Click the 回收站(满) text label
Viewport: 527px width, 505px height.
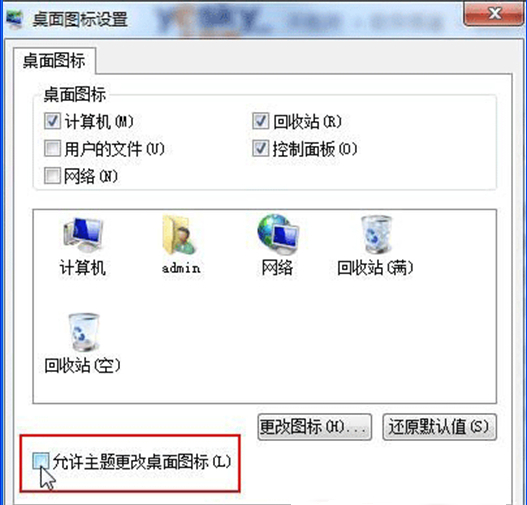click(375, 268)
